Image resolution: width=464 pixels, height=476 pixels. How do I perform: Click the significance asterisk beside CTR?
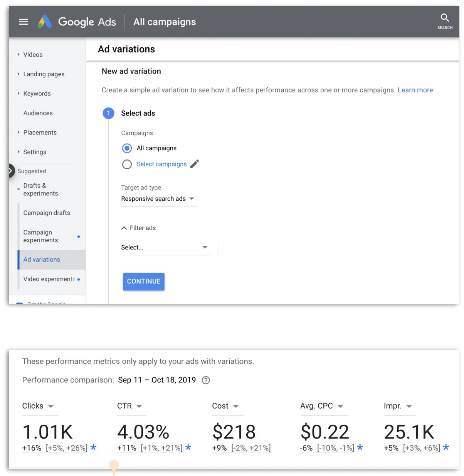tap(188, 448)
